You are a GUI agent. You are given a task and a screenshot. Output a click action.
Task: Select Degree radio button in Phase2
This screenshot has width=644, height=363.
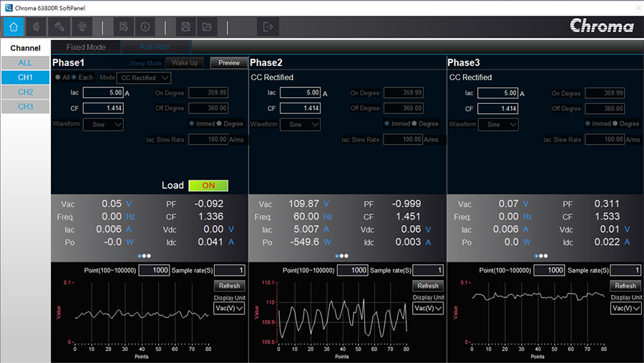point(414,123)
